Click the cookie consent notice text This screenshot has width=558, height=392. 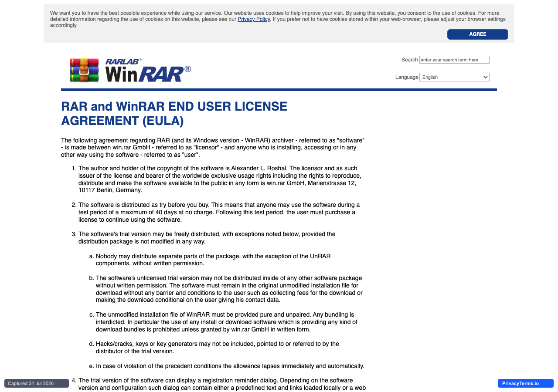tap(278, 19)
